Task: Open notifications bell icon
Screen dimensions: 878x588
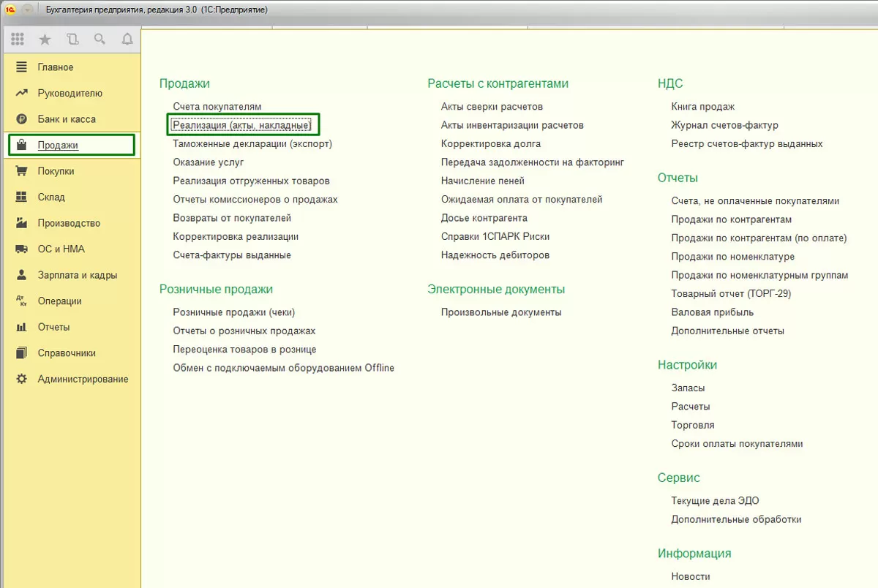Action: click(x=127, y=39)
